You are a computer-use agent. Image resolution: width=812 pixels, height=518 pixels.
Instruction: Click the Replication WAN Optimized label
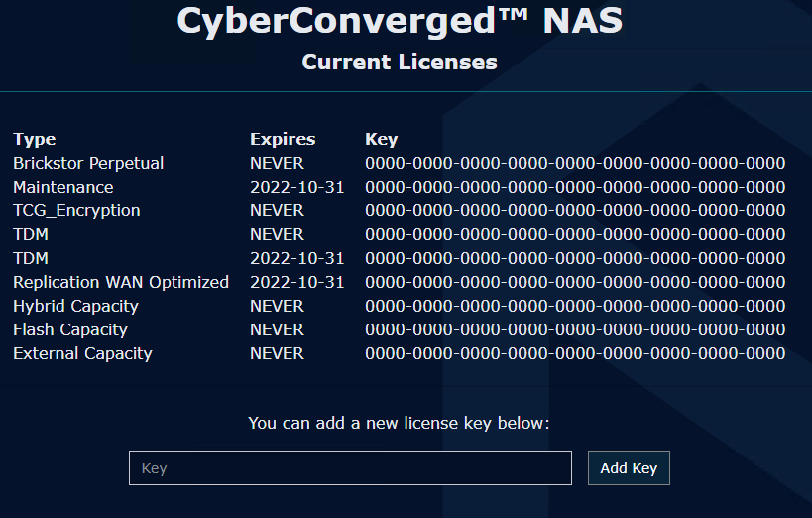[121, 282]
